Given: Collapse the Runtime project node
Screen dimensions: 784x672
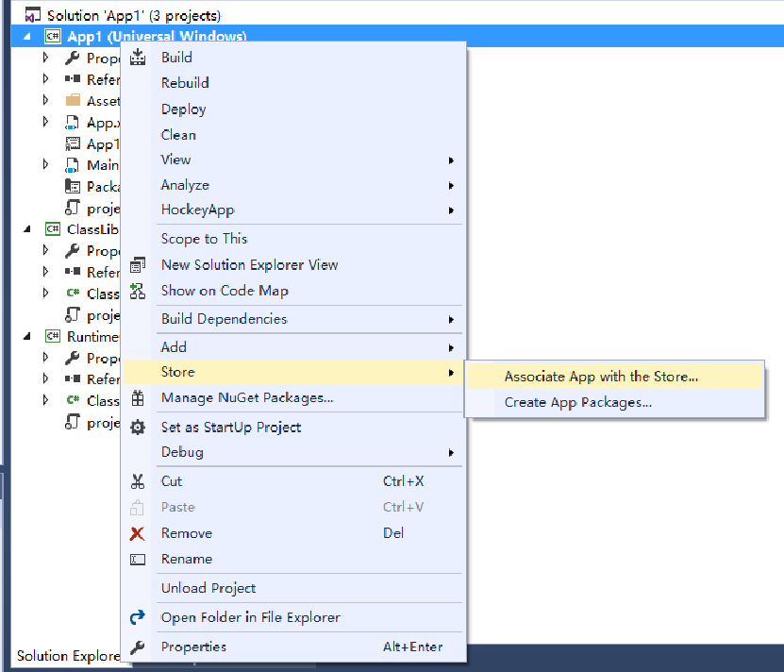Looking at the screenshot, I should 27,336.
